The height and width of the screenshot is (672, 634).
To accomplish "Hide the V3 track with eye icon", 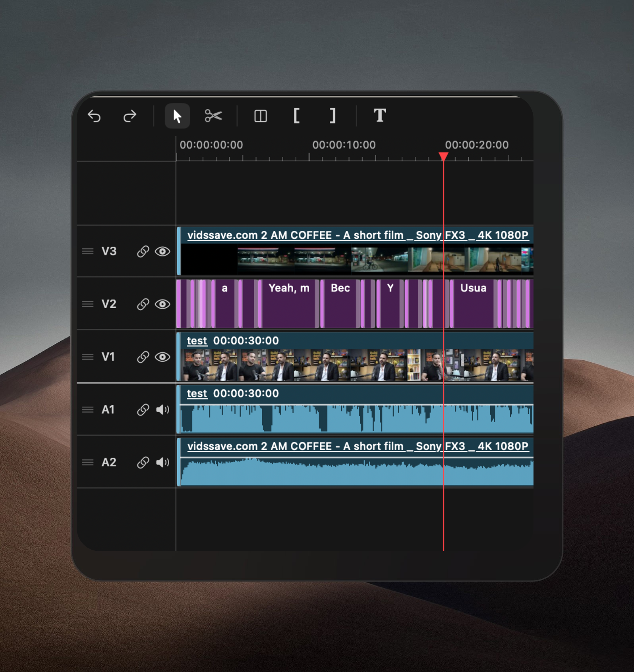I will point(162,251).
